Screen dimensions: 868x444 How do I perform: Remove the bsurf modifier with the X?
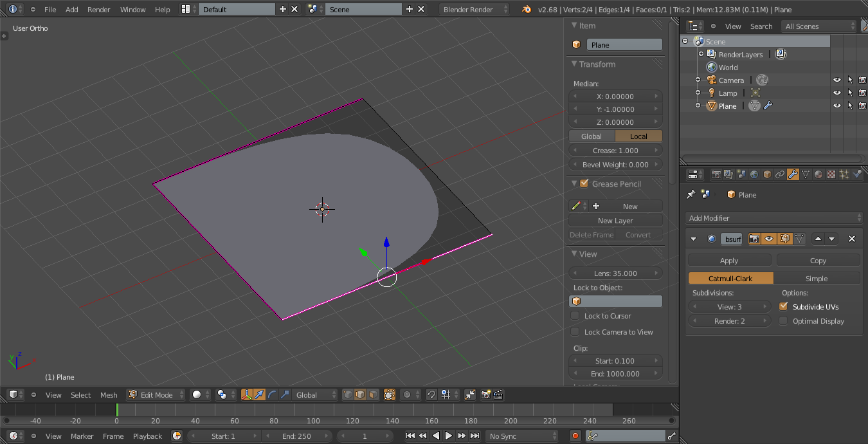(x=852, y=239)
